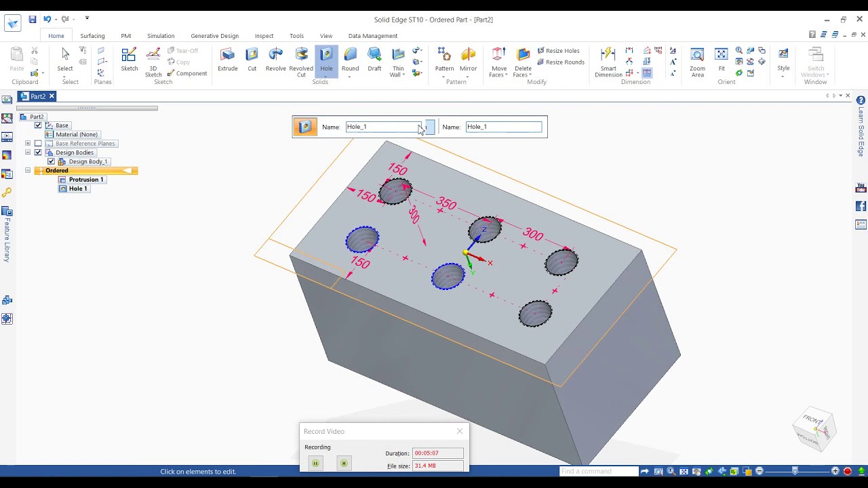Enable the Base Reference Planes checkbox

pyautogui.click(x=38, y=144)
